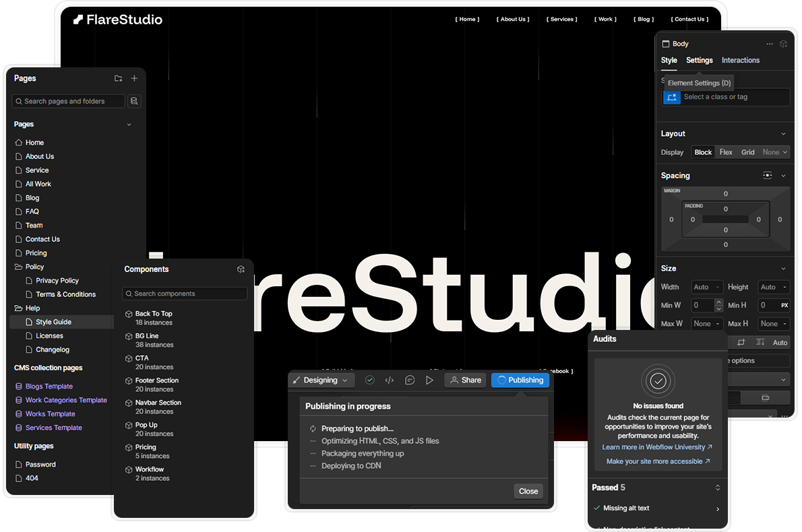
Task: Open Body panel more options ellipsis
Action: pyautogui.click(x=770, y=44)
